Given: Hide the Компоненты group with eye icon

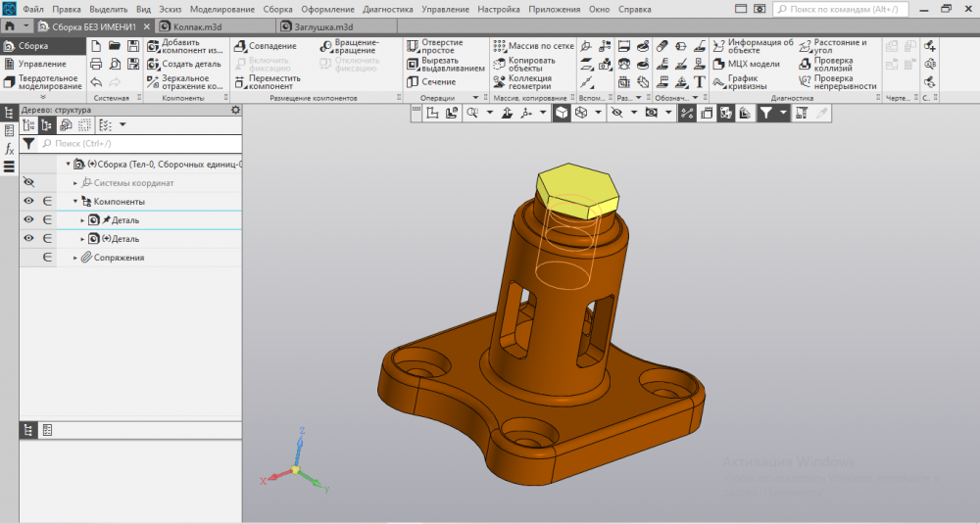Looking at the screenshot, I should (28, 202).
